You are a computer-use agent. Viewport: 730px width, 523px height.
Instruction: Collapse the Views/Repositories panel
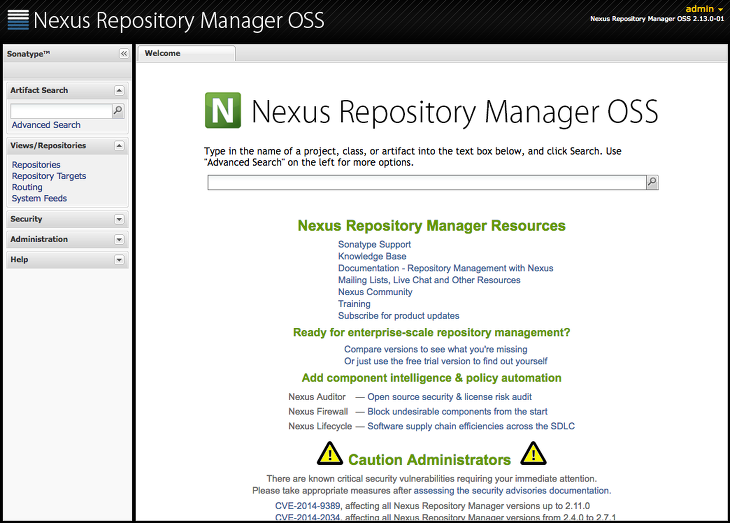[x=119, y=146]
